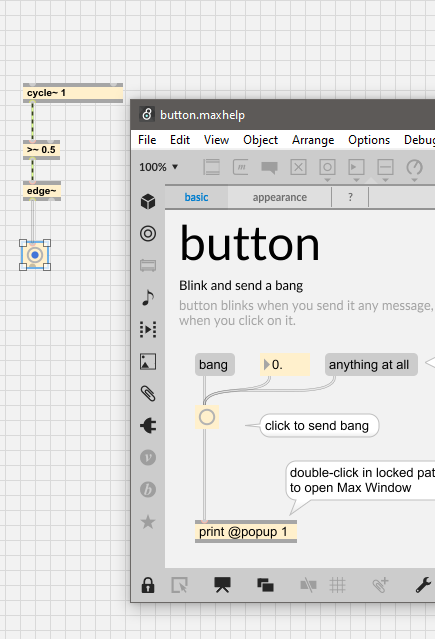Switch to the appearance tab
Image resolution: width=435 pixels, height=639 pixels.
(x=280, y=197)
